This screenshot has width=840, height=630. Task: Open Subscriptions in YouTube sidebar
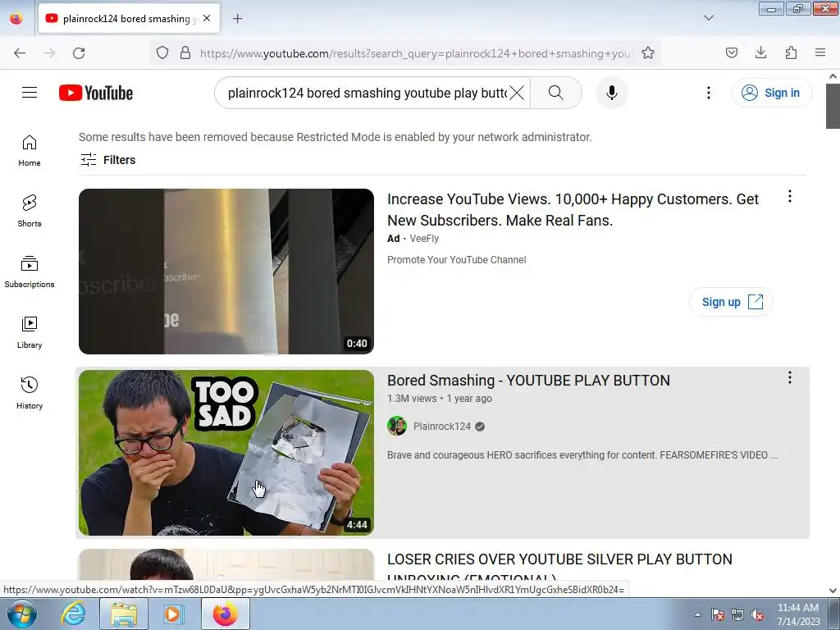coord(30,272)
